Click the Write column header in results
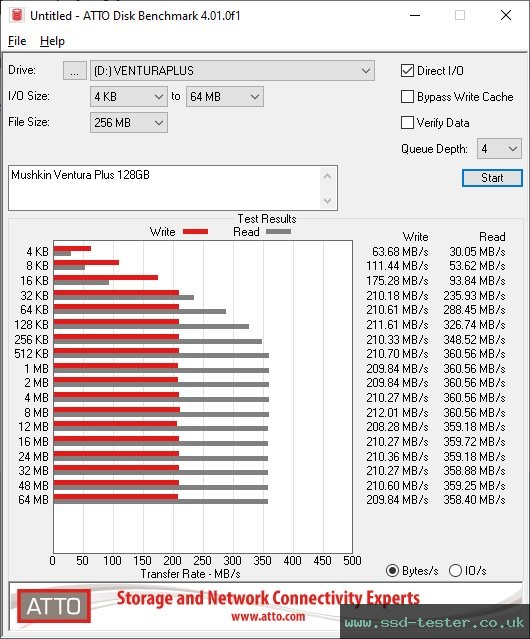The width and height of the screenshot is (530, 639). pos(416,237)
